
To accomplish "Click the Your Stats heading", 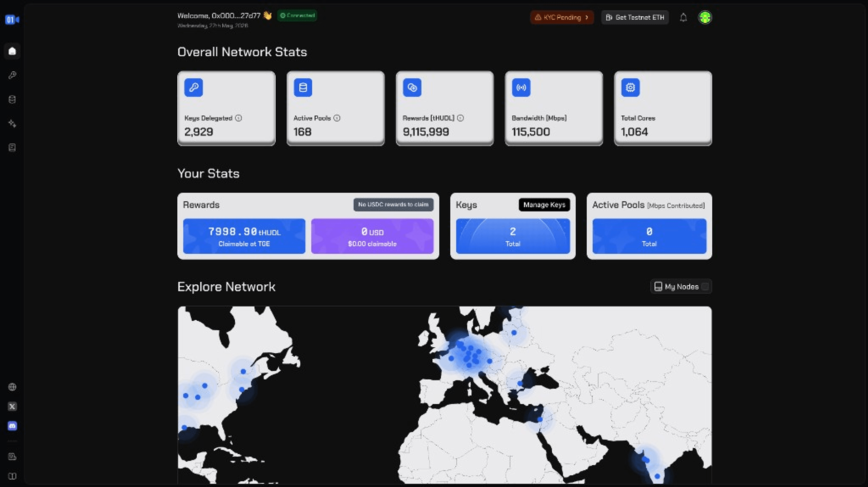I will 209,173.
